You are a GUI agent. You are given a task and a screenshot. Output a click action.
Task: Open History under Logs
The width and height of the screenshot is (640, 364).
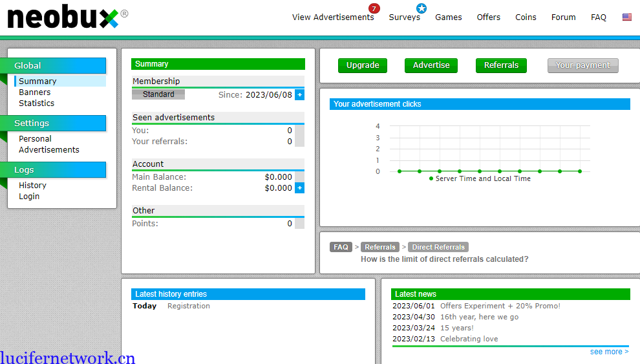32,186
